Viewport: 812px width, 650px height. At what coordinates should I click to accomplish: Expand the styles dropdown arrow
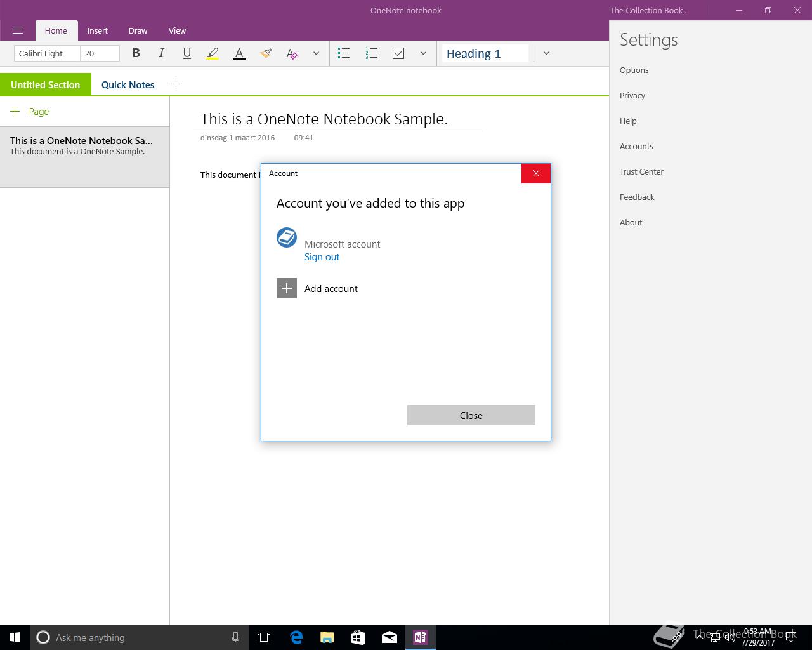pyautogui.click(x=546, y=53)
